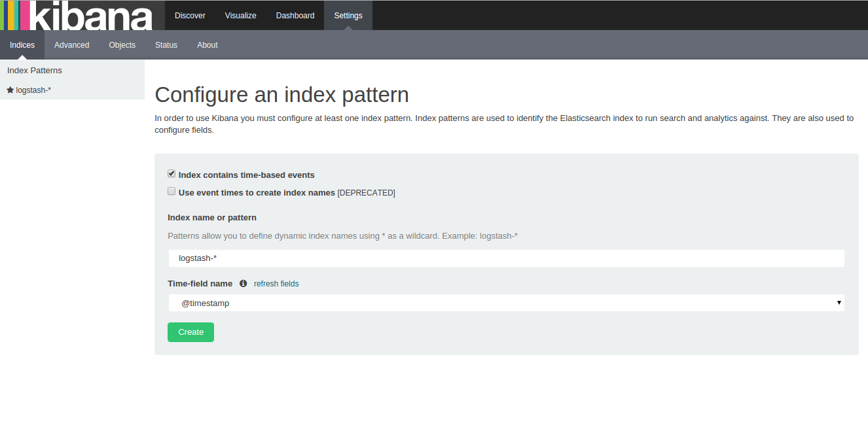Click the wildcard pattern example help text

pyautogui.click(x=343, y=235)
